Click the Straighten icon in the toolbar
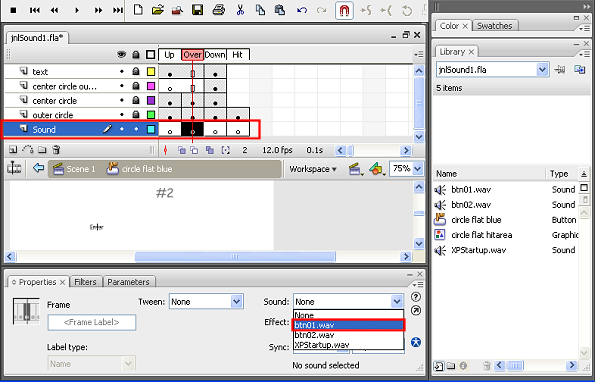The width and height of the screenshot is (595, 382). [x=386, y=10]
